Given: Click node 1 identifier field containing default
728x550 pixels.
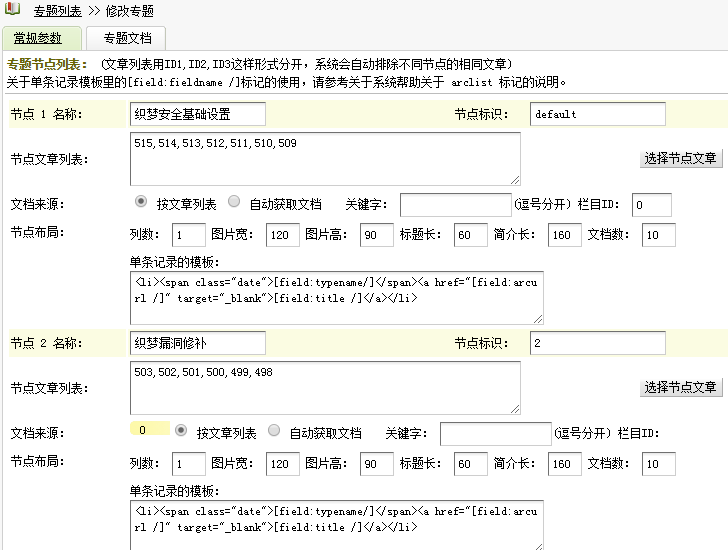Looking at the screenshot, I should [x=597, y=114].
